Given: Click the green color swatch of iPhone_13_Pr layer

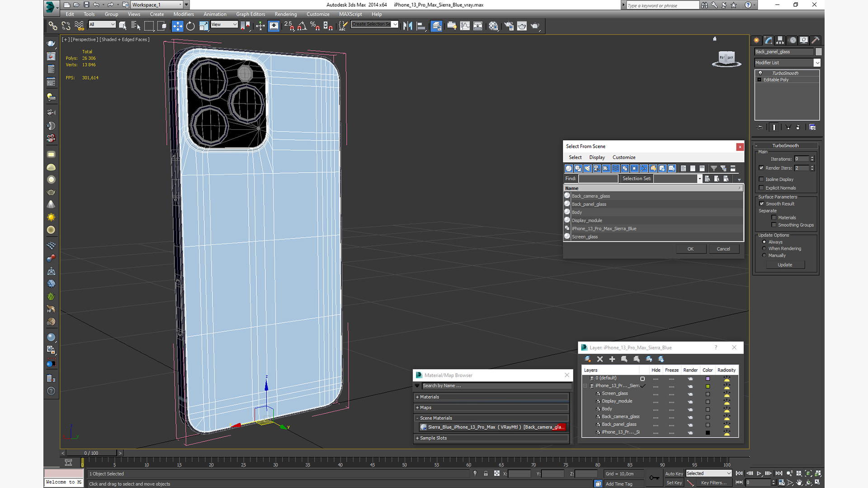Looking at the screenshot, I should pyautogui.click(x=708, y=386).
